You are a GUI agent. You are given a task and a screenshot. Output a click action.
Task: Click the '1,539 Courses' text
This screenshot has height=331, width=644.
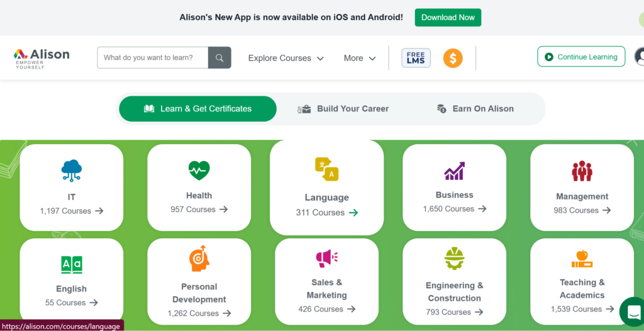pyautogui.click(x=576, y=309)
